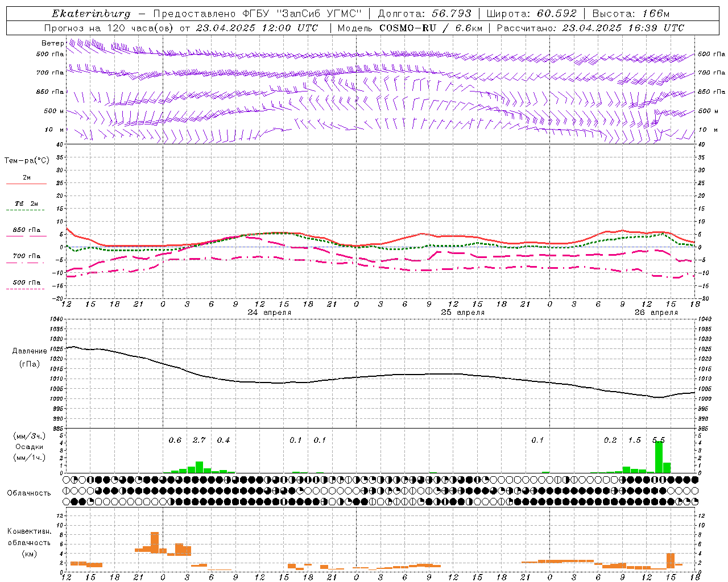Click the tallest orange convective cloud bar
Screen dimensions: 728x582
click(x=155, y=543)
